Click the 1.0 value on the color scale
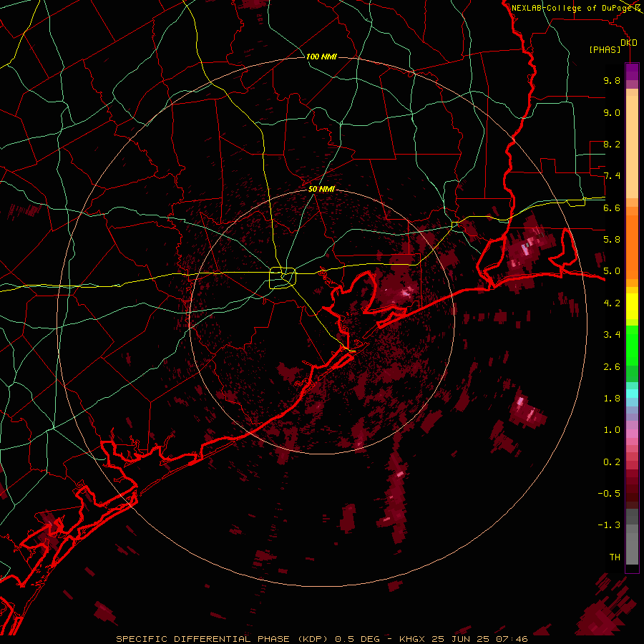644x644 pixels. point(612,430)
